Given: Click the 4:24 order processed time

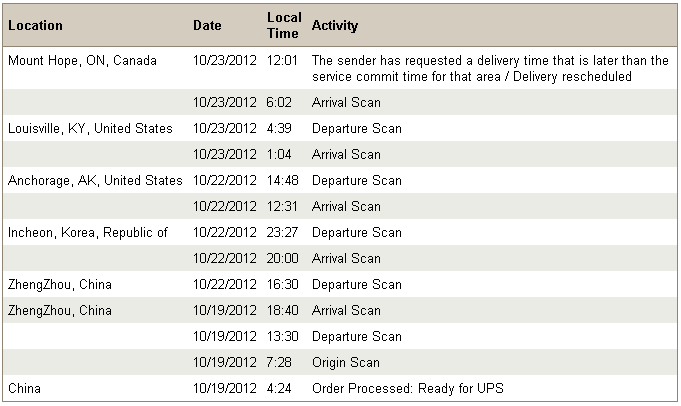Looking at the screenshot, I should coord(279,389).
